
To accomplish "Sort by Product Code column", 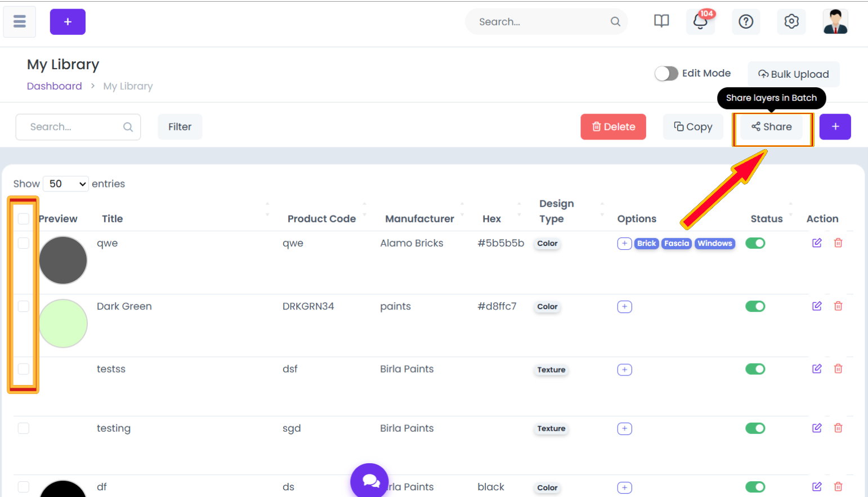I will tap(321, 218).
